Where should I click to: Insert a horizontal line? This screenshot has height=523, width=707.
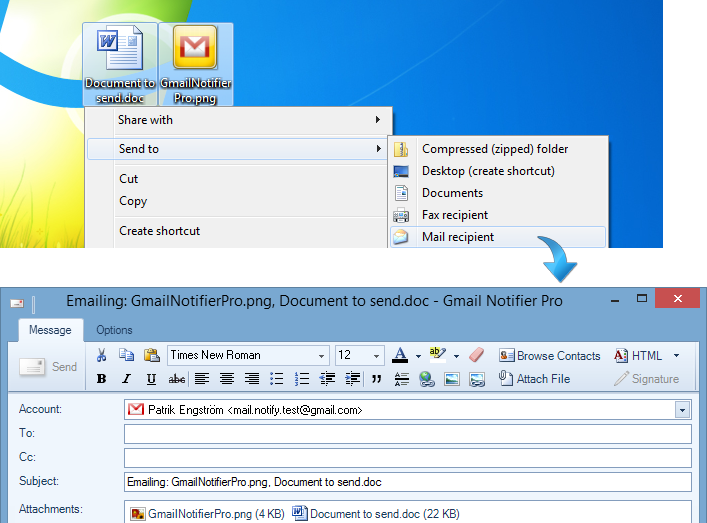401,379
